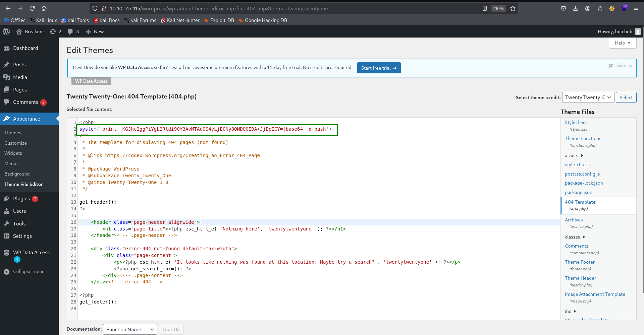
Task: Go to Themes under Appearance
Action: pyautogui.click(x=13, y=133)
